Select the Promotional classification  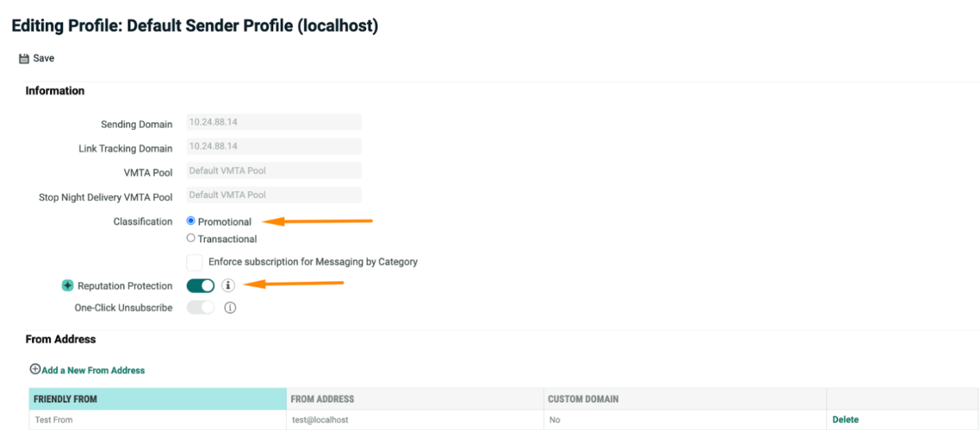[x=191, y=221]
